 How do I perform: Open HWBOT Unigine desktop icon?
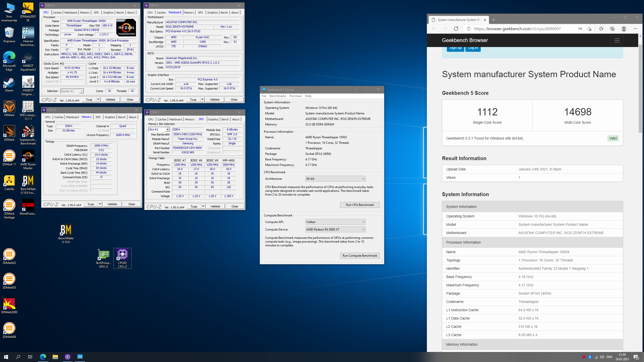click(28, 86)
